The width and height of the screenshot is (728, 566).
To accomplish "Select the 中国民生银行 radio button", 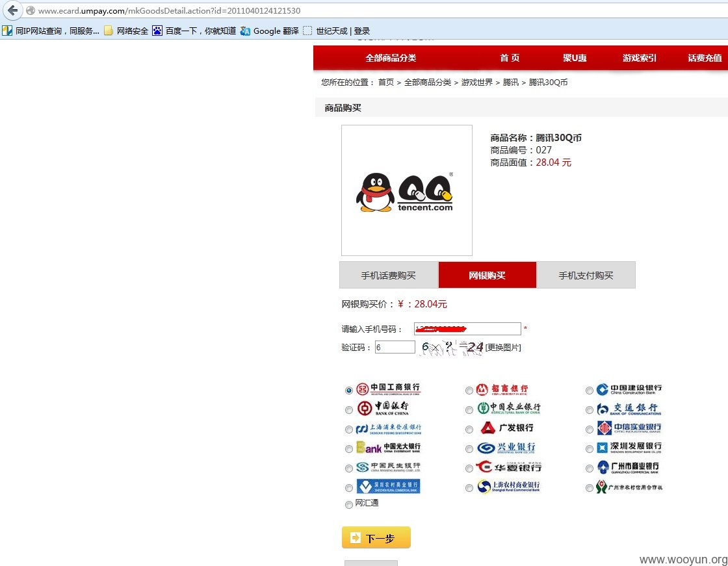I will (x=348, y=469).
